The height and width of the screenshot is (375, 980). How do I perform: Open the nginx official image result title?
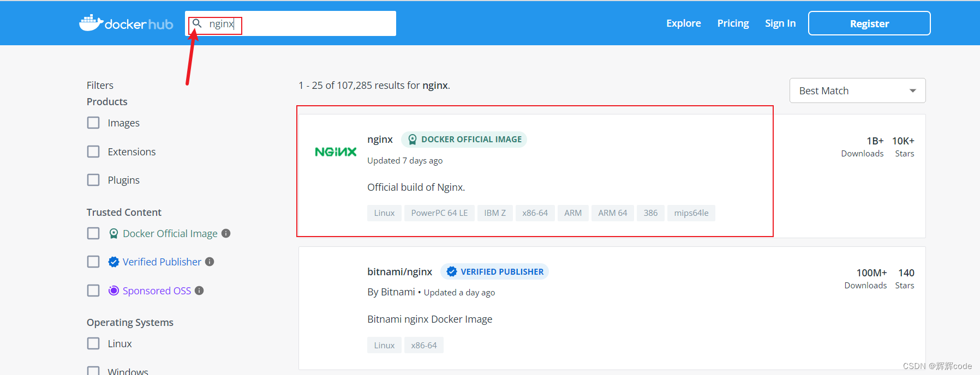(x=380, y=140)
